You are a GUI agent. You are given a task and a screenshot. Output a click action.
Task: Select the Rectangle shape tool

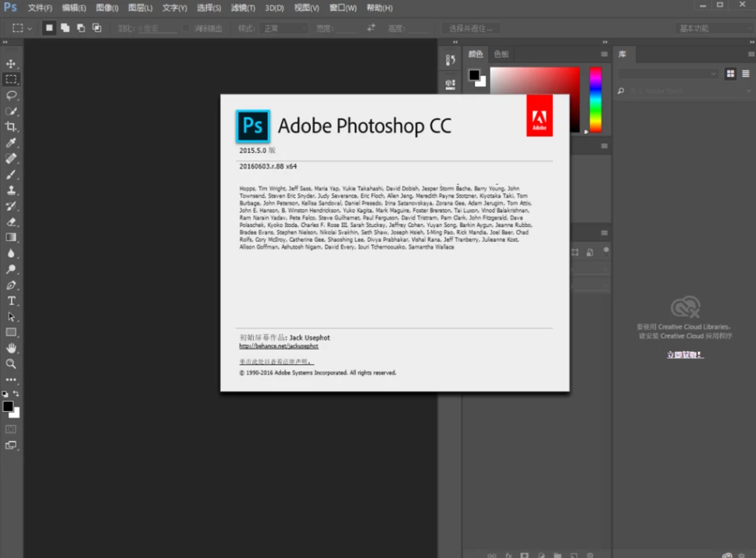(11, 332)
